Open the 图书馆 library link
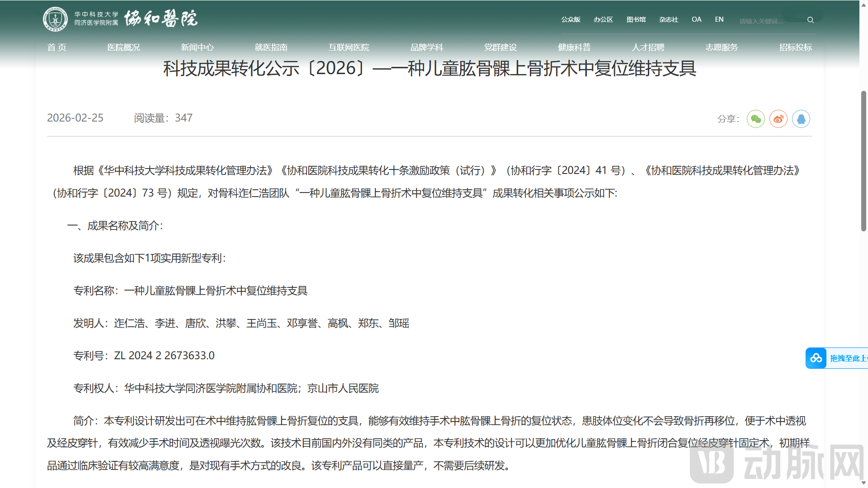868x488 pixels. click(x=636, y=19)
